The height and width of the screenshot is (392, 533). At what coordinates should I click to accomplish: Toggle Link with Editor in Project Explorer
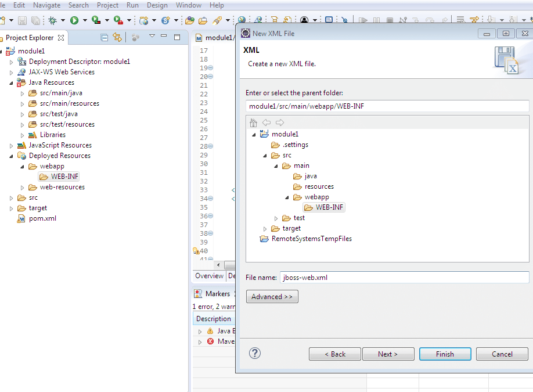click(117, 38)
